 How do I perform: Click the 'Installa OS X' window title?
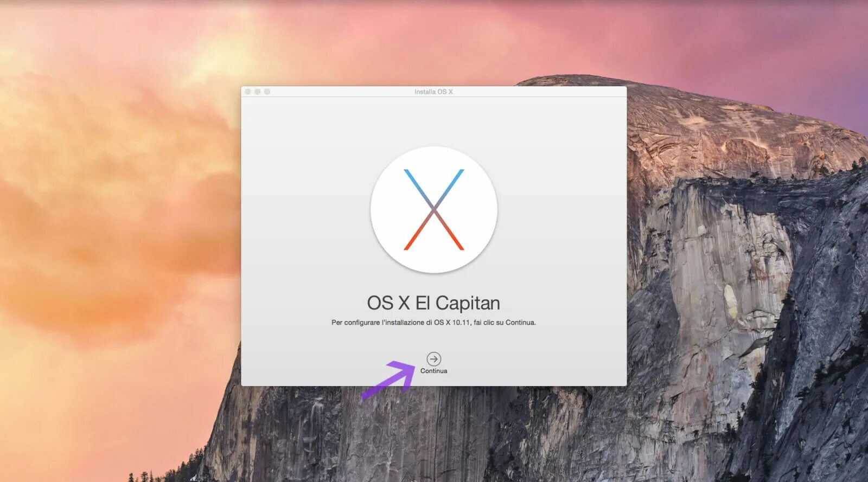[433, 92]
